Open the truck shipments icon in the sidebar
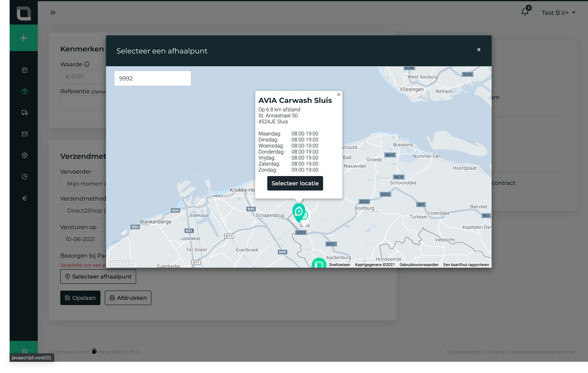 [x=25, y=113]
